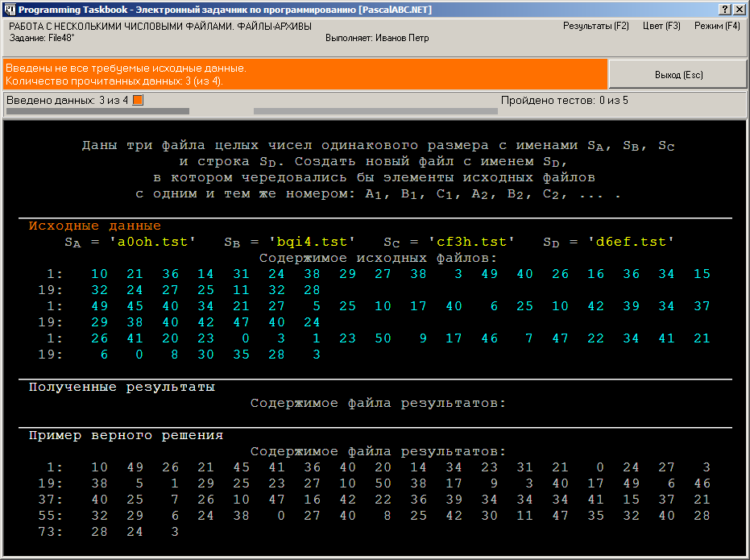Image resolution: width=750 pixels, height=560 pixels.
Task: Click the Полученные результаты section header
Action: [122, 387]
